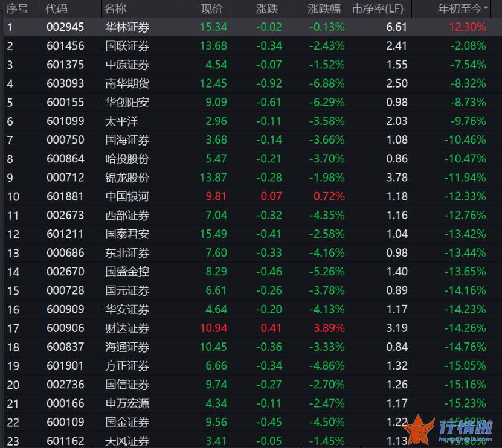Click stock code 002670
Image resolution: width=502 pixels, height=448 pixels.
click(65, 272)
